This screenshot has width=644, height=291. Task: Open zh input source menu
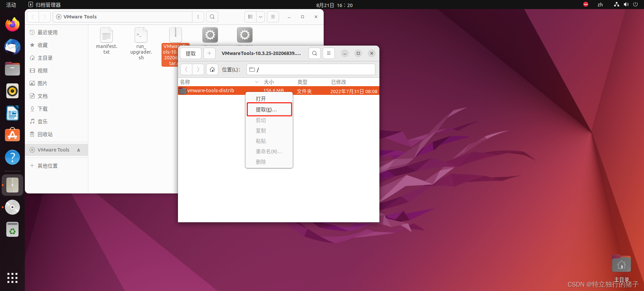pyautogui.click(x=600, y=5)
